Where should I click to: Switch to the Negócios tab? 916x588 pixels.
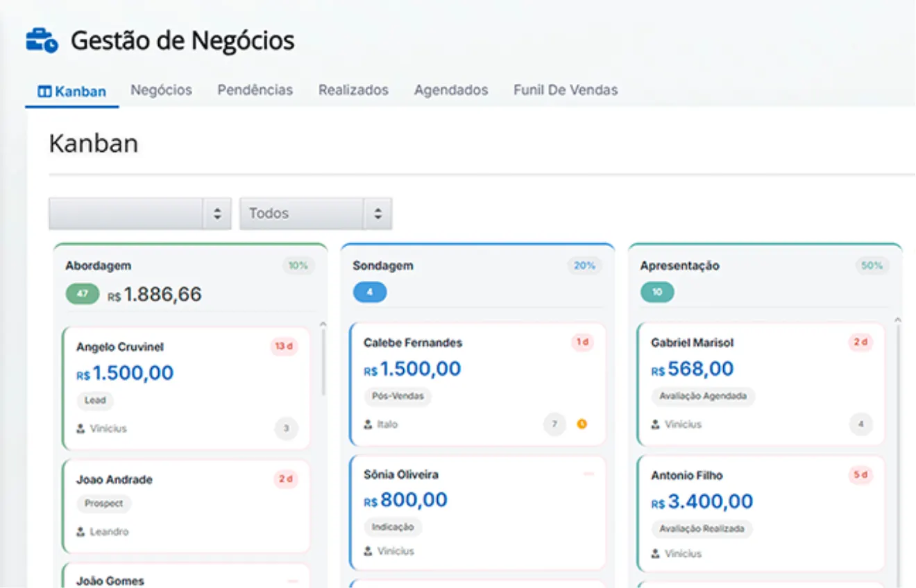point(161,90)
